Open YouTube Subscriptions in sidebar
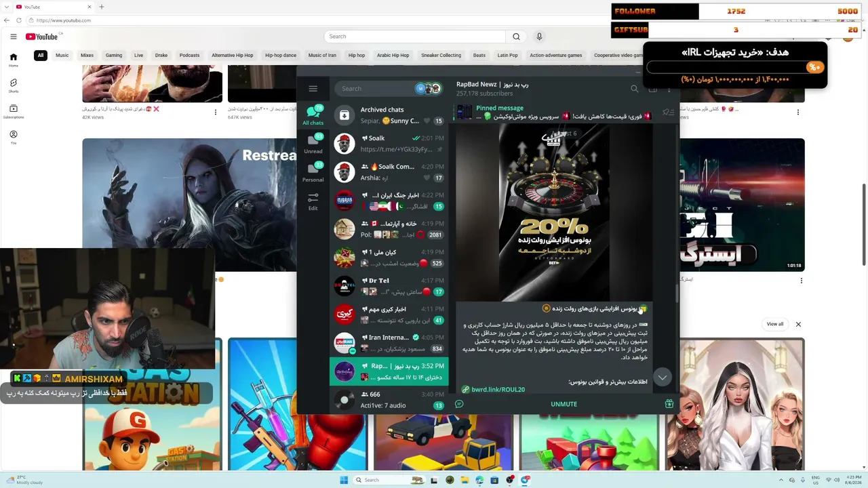This screenshot has width=868, height=488. click(13, 111)
